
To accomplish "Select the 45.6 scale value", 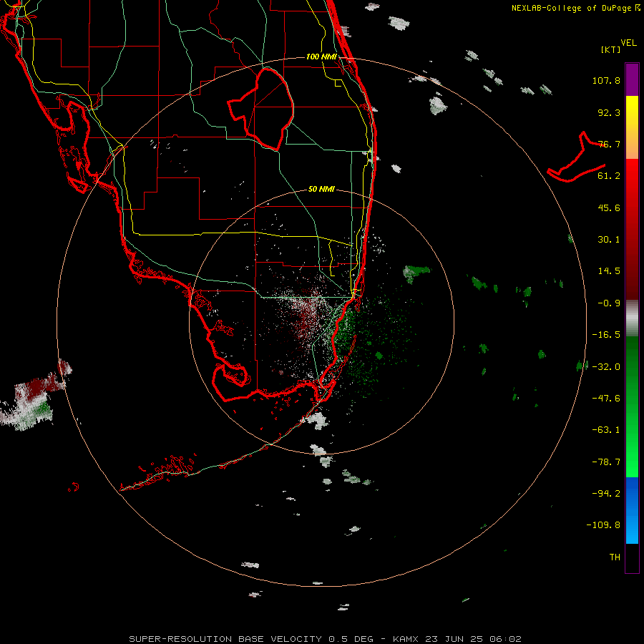I will 609,208.
